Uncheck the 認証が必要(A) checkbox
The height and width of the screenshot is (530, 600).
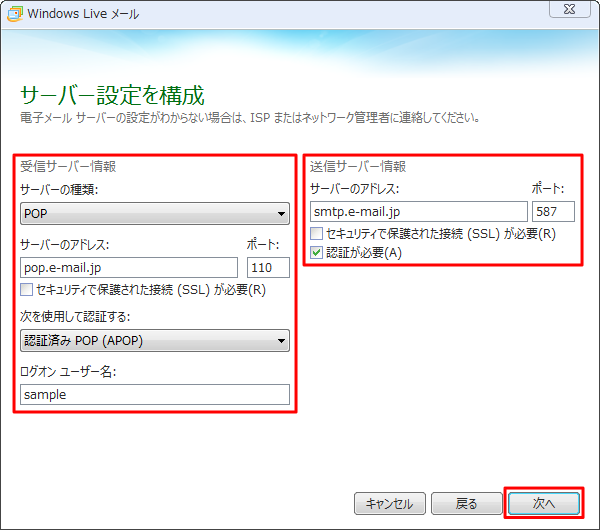coord(316,253)
